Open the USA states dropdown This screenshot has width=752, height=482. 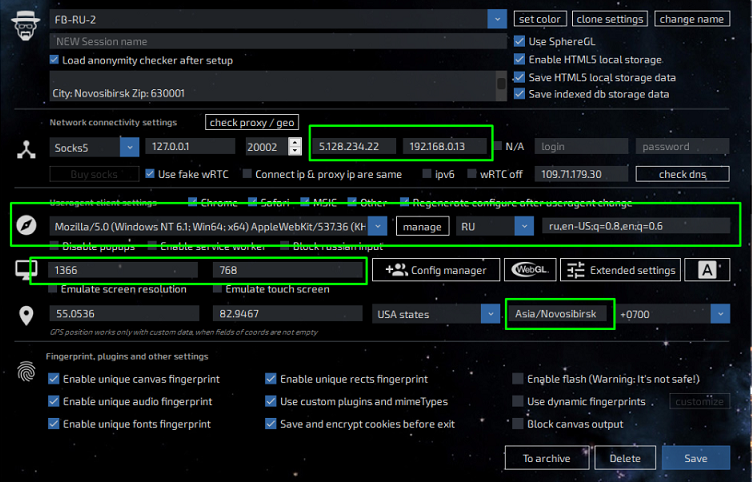coord(491,314)
